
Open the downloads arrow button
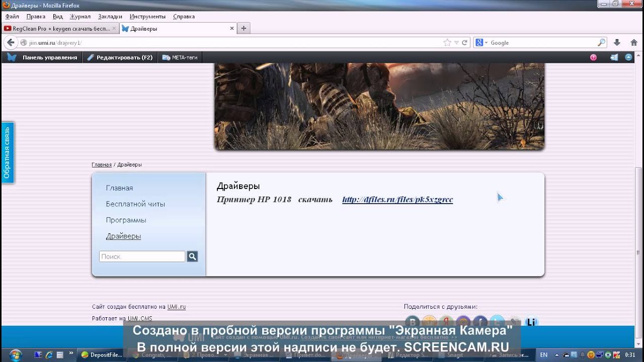[617, 43]
